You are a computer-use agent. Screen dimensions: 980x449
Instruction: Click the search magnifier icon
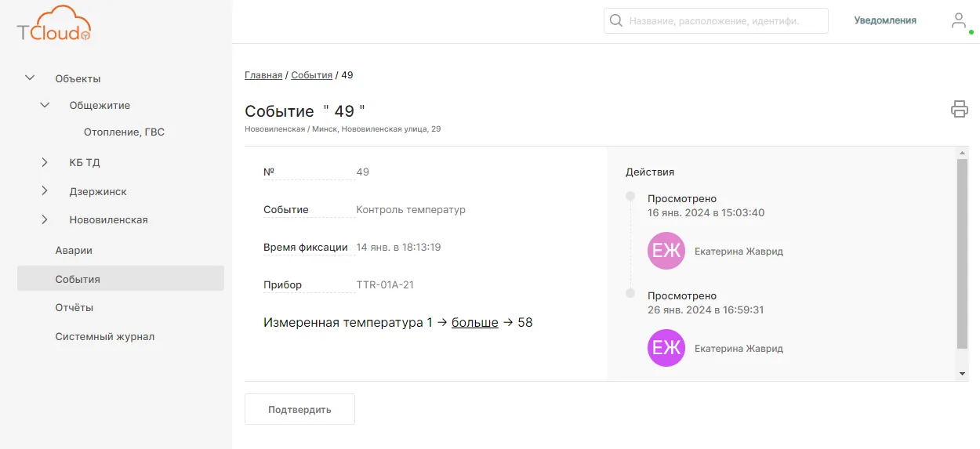tap(616, 20)
